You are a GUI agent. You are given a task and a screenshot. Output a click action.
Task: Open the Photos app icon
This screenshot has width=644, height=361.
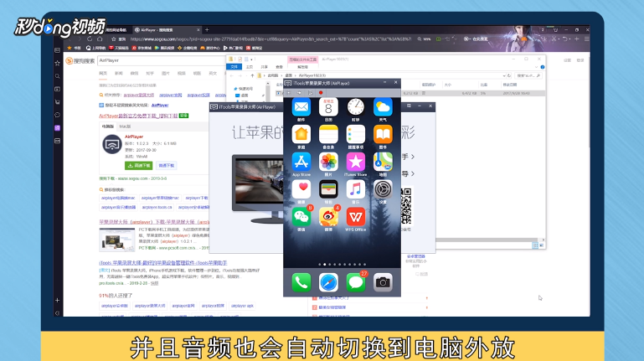(x=328, y=162)
